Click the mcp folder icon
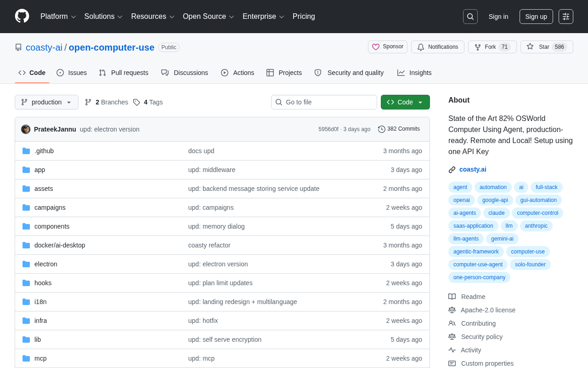The height and width of the screenshot is (368, 588). [x=26, y=358]
